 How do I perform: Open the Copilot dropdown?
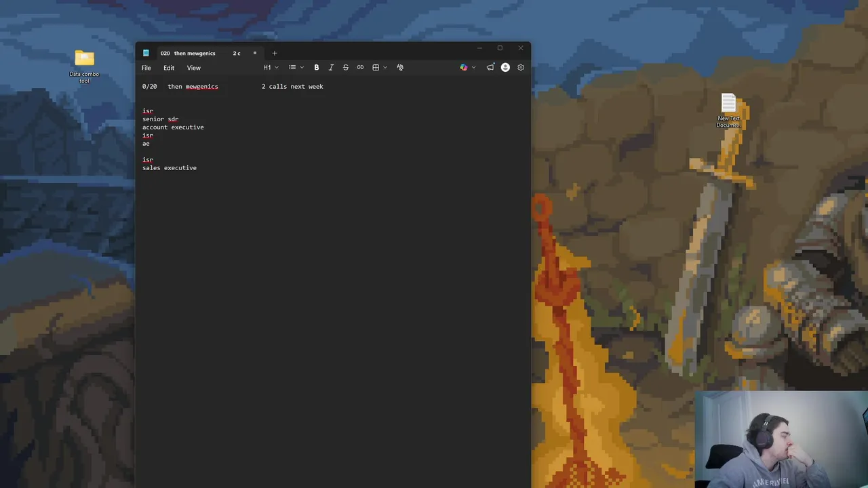pyautogui.click(x=467, y=67)
